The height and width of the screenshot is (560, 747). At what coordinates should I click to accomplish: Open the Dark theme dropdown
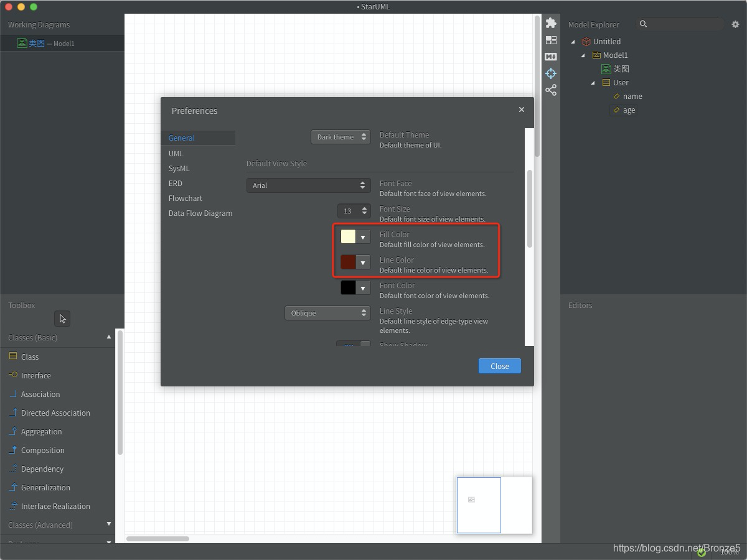(x=341, y=137)
